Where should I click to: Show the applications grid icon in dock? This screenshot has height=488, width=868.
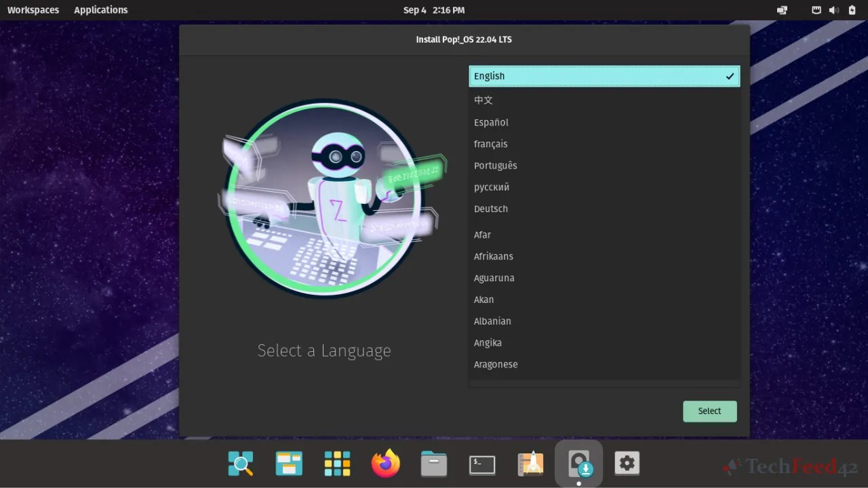click(337, 464)
